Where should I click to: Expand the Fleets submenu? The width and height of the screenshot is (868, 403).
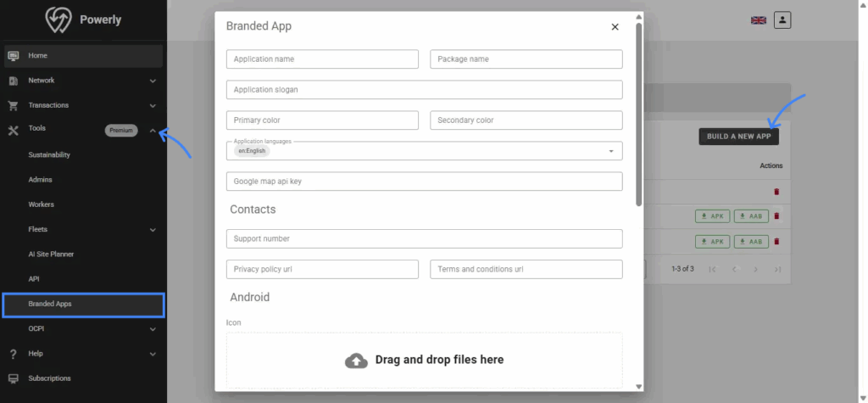tap(153, 230)
